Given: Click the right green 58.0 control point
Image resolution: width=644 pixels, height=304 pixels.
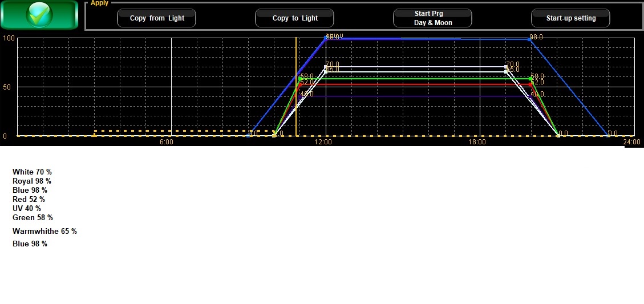Looking at the screenshot, I should click(x=531, y=79).
